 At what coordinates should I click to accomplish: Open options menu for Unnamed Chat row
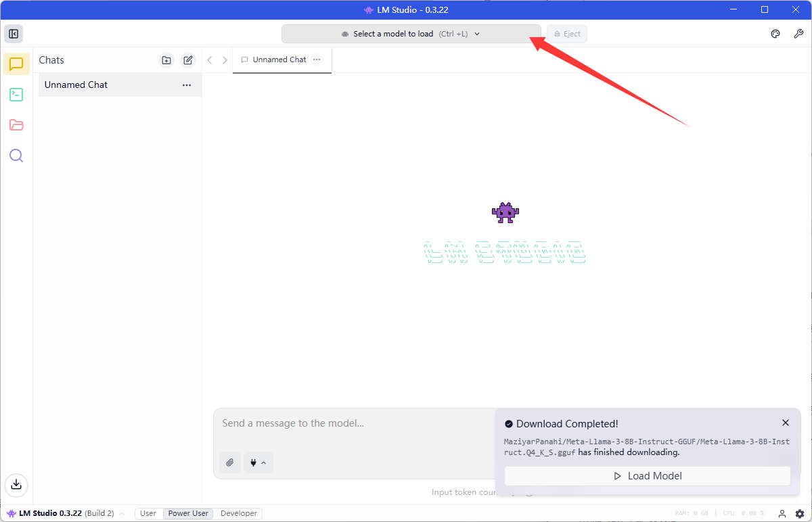pyautogui.click(x=187, y=85)
